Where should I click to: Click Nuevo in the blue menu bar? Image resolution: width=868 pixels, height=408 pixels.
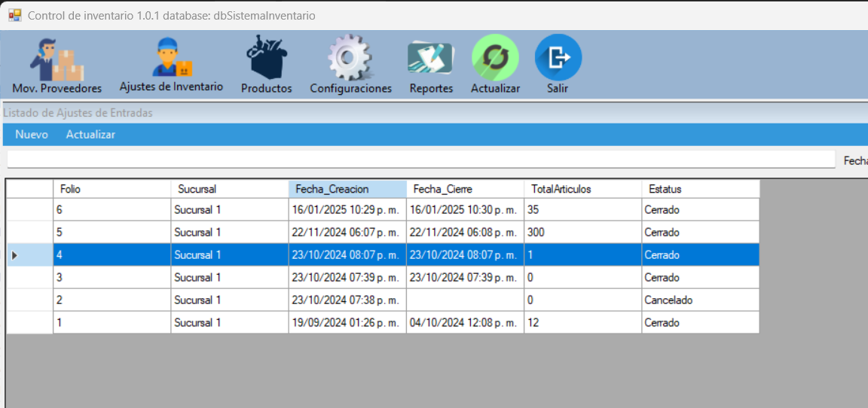(x=32, y=135)
